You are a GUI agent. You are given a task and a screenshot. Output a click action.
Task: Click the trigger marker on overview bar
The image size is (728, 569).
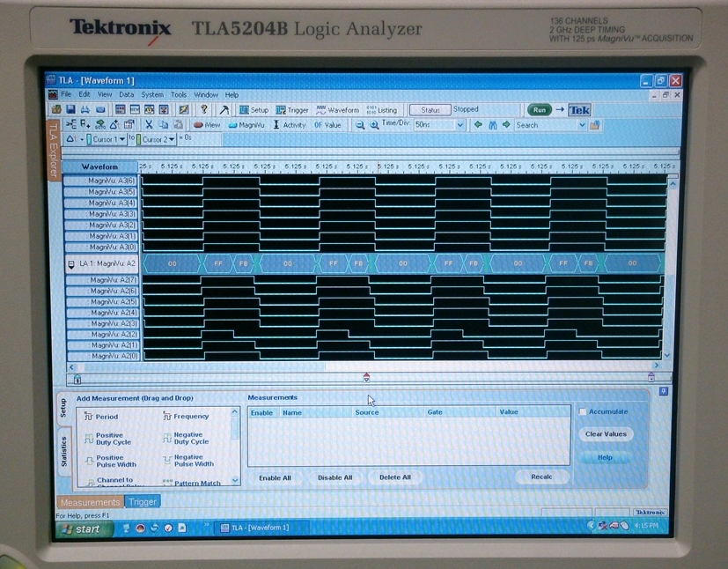(366, 377)
